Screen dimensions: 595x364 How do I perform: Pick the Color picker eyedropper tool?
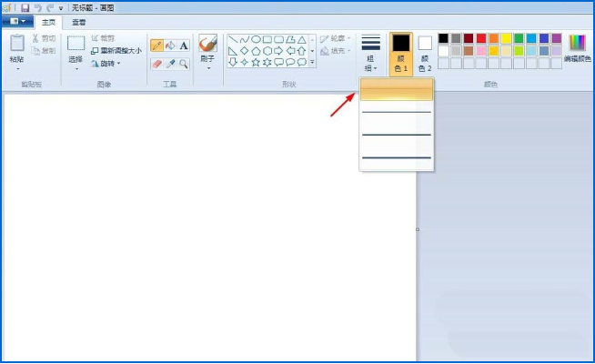click(x=170, y=64)
